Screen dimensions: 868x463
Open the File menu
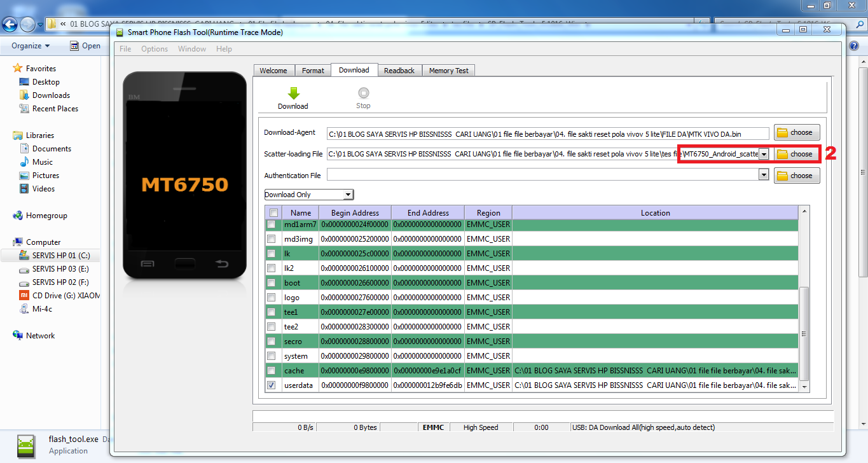pyautogui.click(x=125, y=49)
